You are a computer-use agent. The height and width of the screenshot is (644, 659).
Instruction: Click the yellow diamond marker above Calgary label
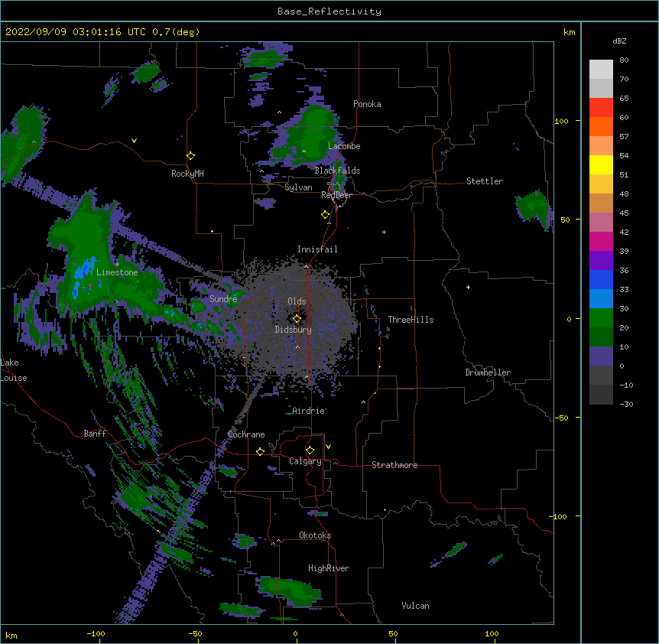(310, 450)
